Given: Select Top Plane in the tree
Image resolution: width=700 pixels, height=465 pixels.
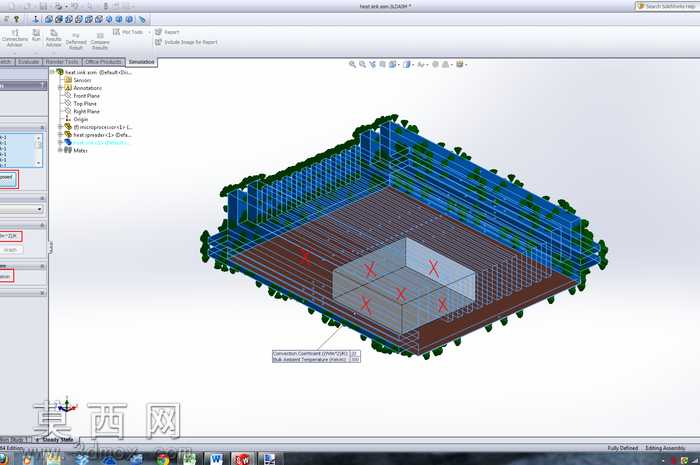Looking at the screenshot, I should click(x=81, y=104).
